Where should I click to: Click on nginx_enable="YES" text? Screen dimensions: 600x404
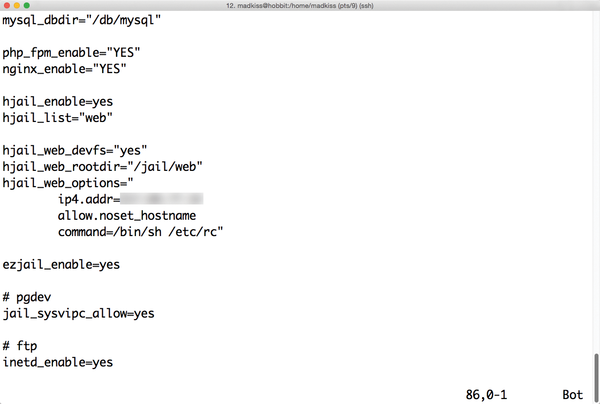(x=64, y=69)
